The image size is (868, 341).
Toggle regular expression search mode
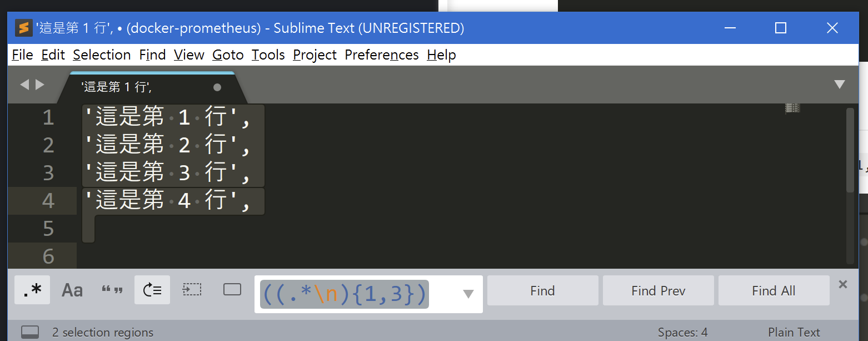point(32,289)
